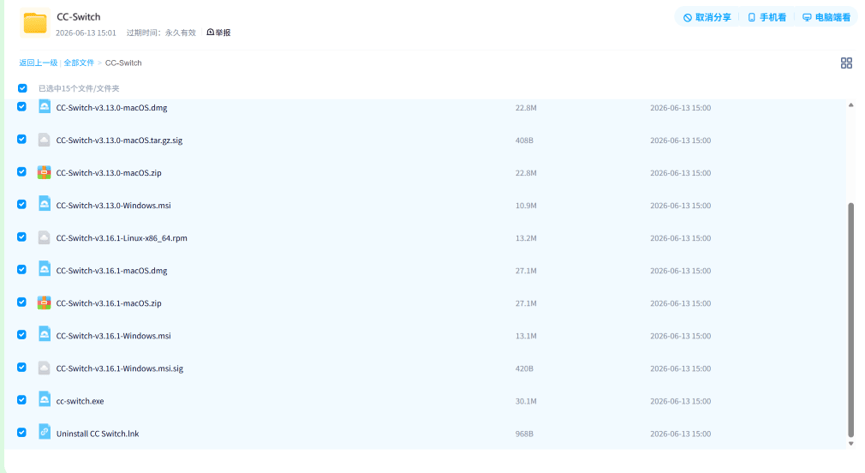Click the report (举报) flag icon
Screen dimensions: 865x473
[210, 33]
